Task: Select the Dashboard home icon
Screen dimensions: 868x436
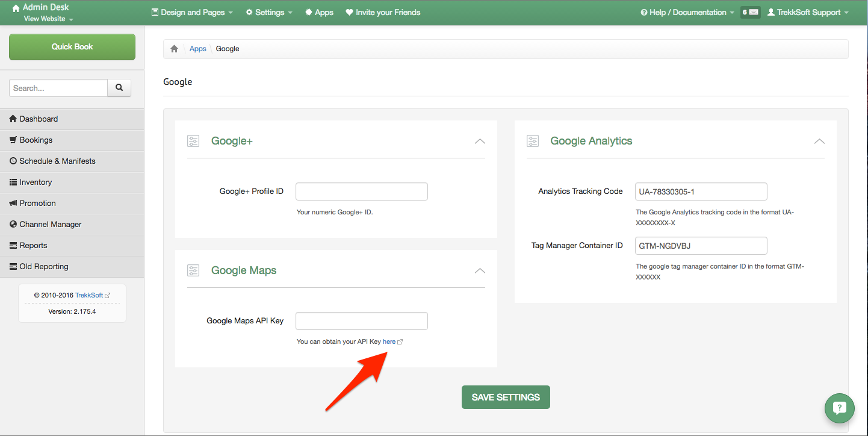Action: (x=13, y=119)
